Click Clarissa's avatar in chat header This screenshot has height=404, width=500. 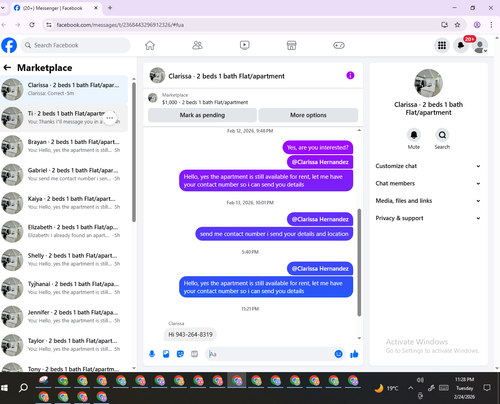coord(157,75)
